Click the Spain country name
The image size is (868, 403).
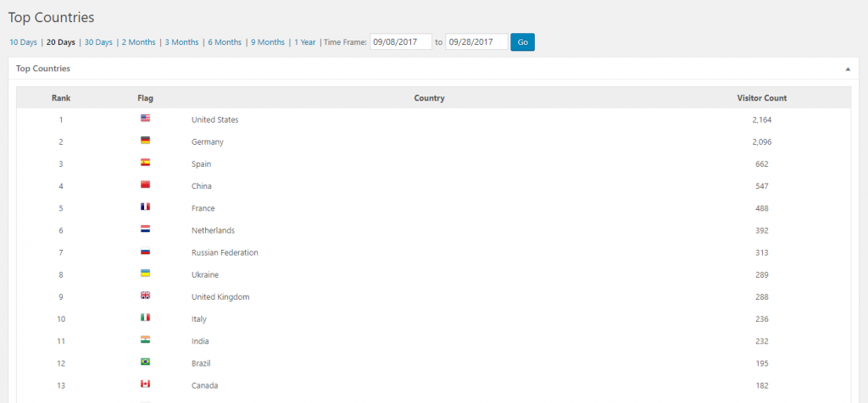coord(201,163)
